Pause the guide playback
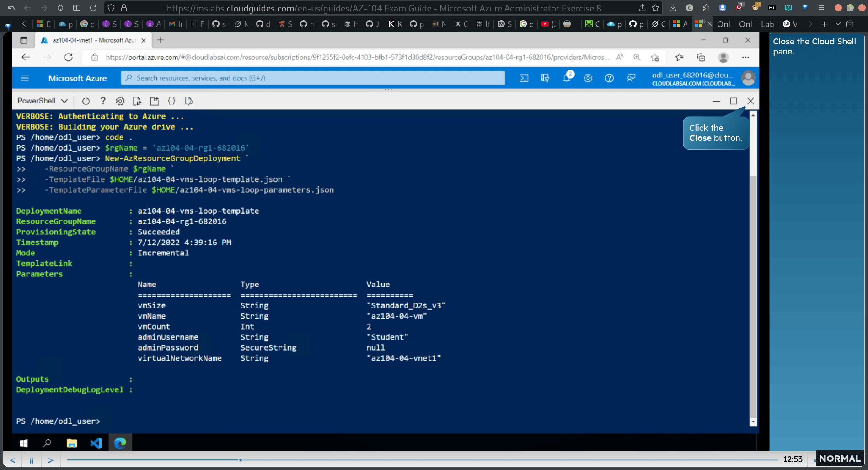 (x=32, y=460)
